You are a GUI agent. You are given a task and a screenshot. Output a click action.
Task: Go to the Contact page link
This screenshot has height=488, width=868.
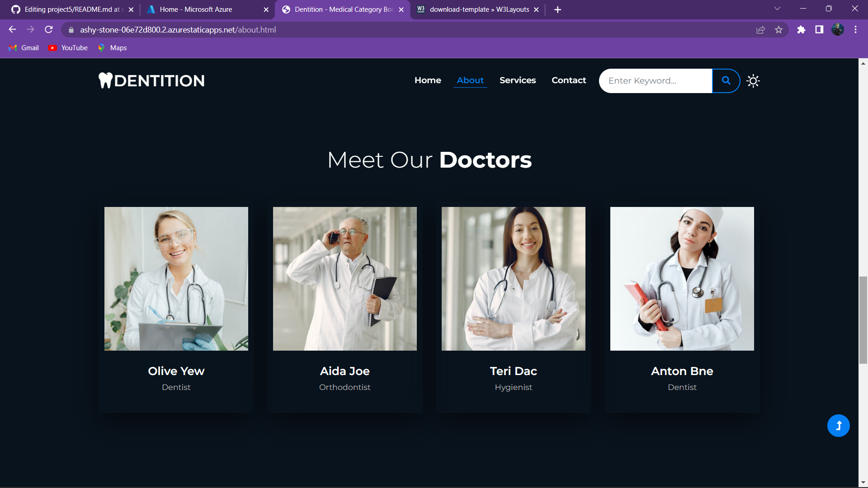coord(569,80)
